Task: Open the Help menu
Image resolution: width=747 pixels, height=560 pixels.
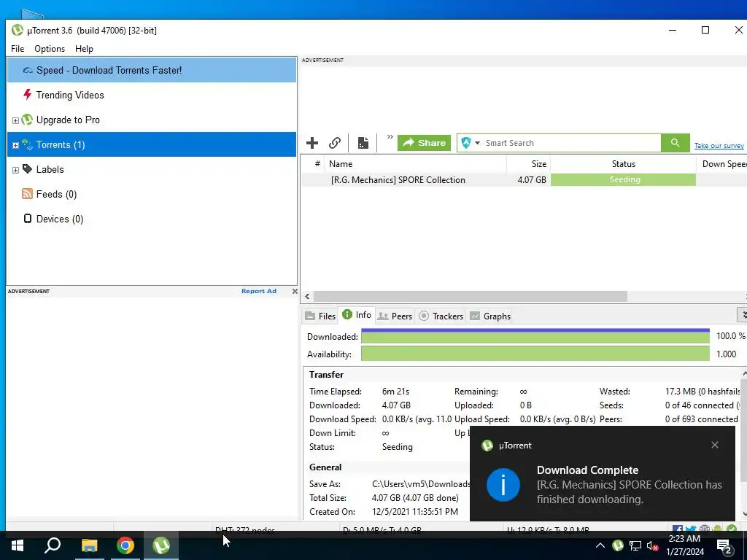Action: coord(84,49)
